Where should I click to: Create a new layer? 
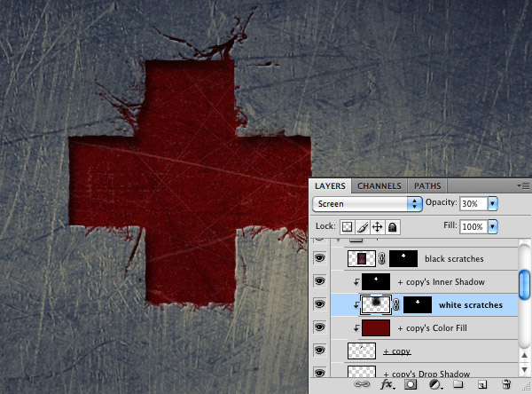tap(482, 384)
